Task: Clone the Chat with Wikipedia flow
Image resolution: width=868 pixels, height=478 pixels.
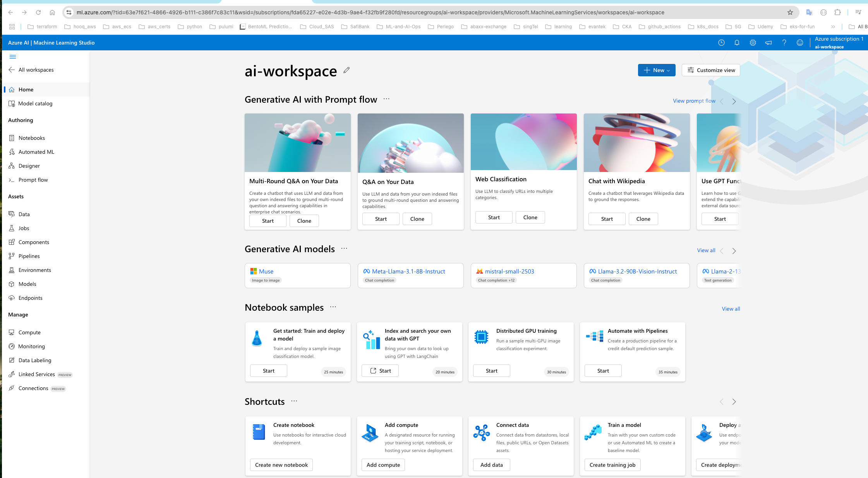Action: (643, 219)
